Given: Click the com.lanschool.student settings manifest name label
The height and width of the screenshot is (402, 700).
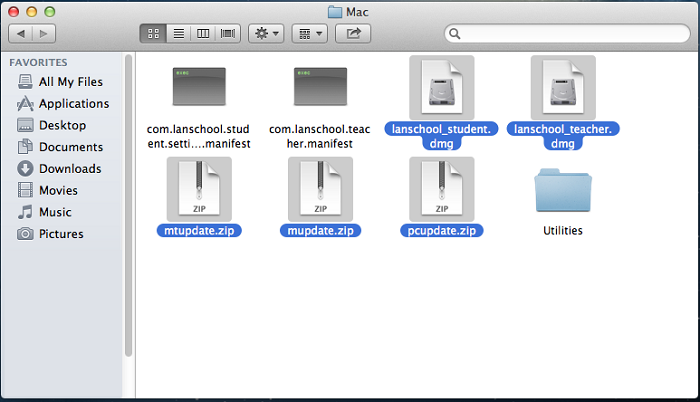Looking at the screenshot, I should (x=199, y=136).
